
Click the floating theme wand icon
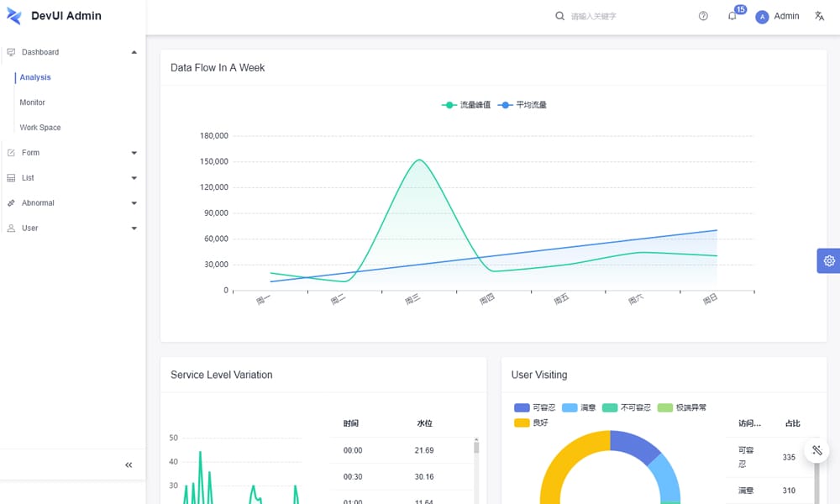(x=817, y=450)
